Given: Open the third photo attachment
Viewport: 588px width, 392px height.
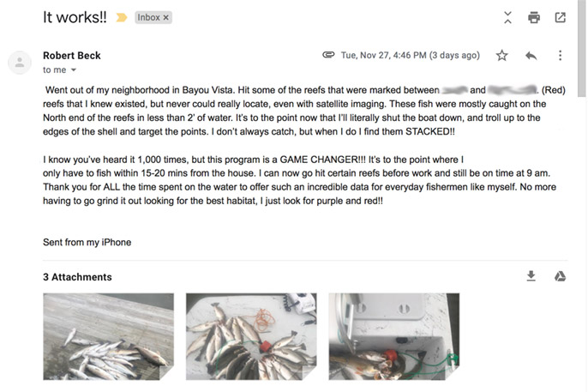Looking at the screenshot, I should (394, 336).
